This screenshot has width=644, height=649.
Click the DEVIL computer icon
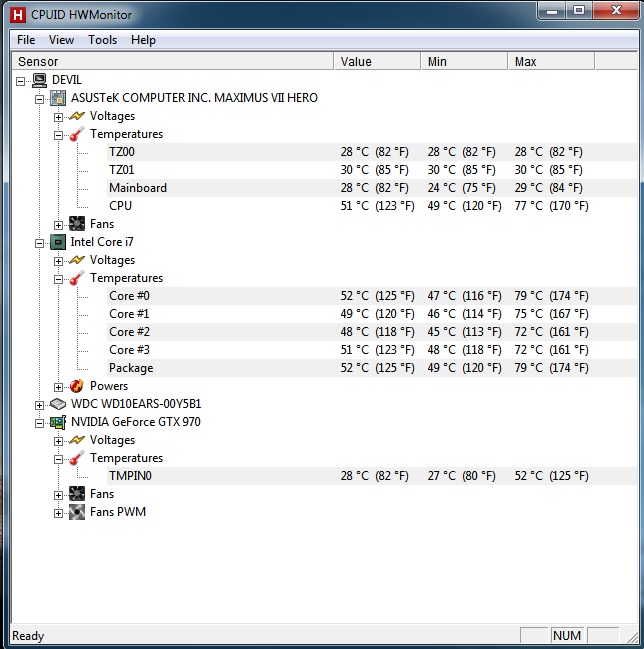click(39, 80)
